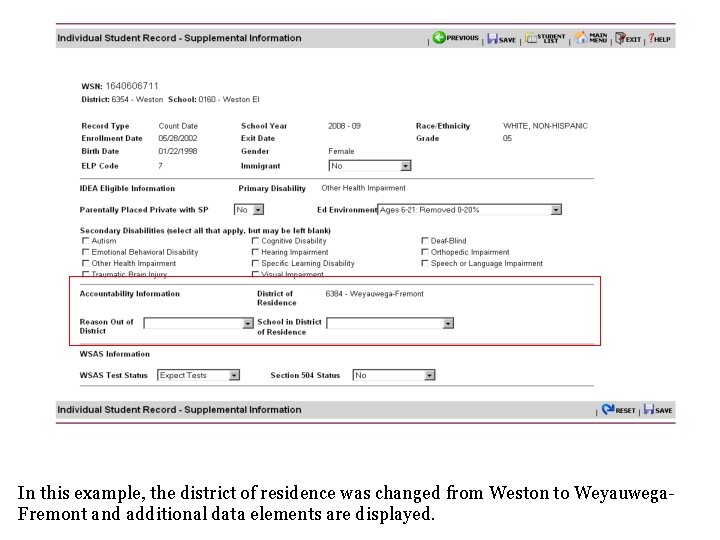
Task: Click the School Year value 2008 - 09
Action: click(344, 126)
